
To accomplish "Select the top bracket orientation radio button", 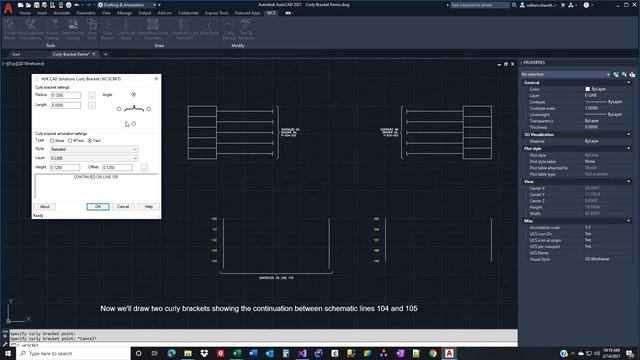I will pyautogui.click(x=133, y=94).
